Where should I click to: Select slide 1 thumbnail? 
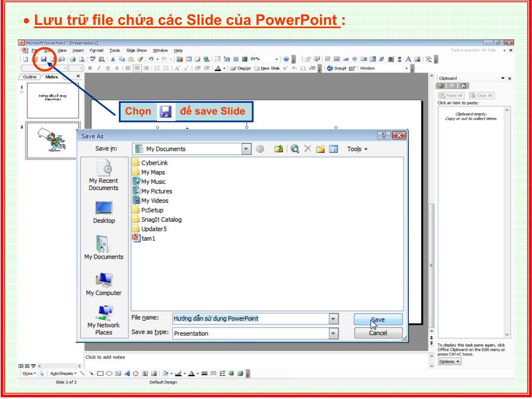click(x=53, y=101)
